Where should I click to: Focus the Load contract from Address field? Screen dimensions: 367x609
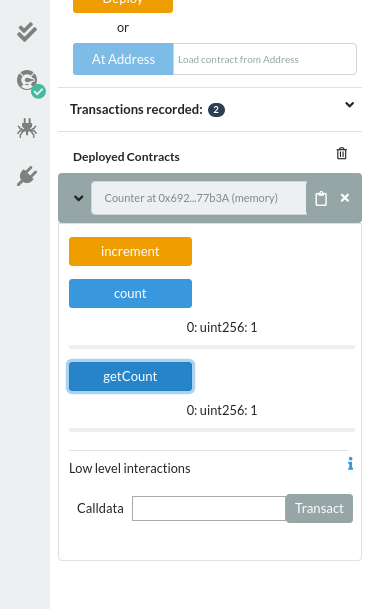(264, 59)
